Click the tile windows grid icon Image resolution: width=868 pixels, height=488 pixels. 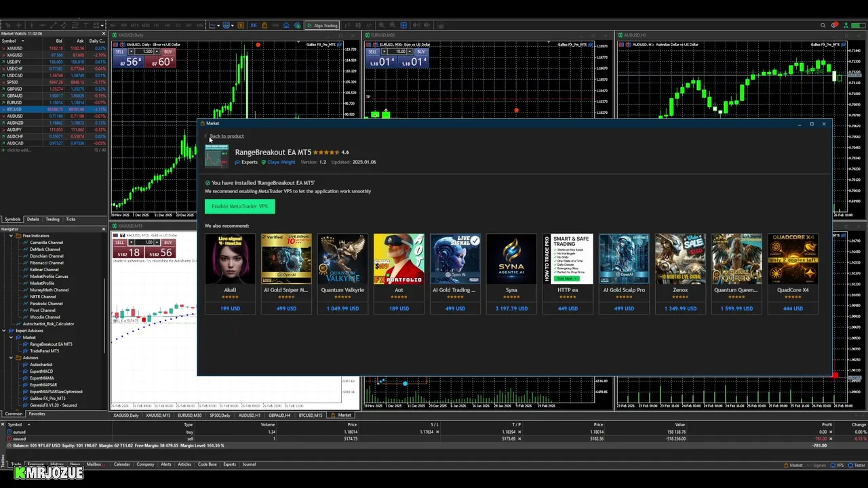(403, 26)
